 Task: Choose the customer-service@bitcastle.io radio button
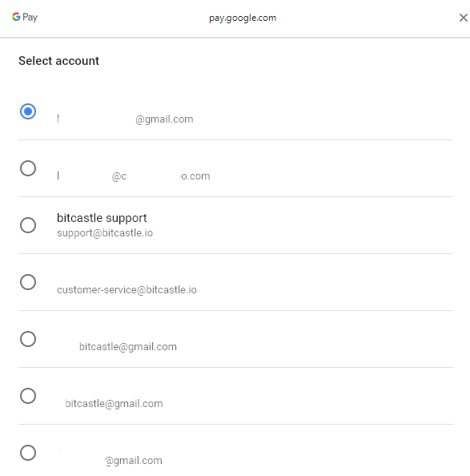(x=28, y=282)
